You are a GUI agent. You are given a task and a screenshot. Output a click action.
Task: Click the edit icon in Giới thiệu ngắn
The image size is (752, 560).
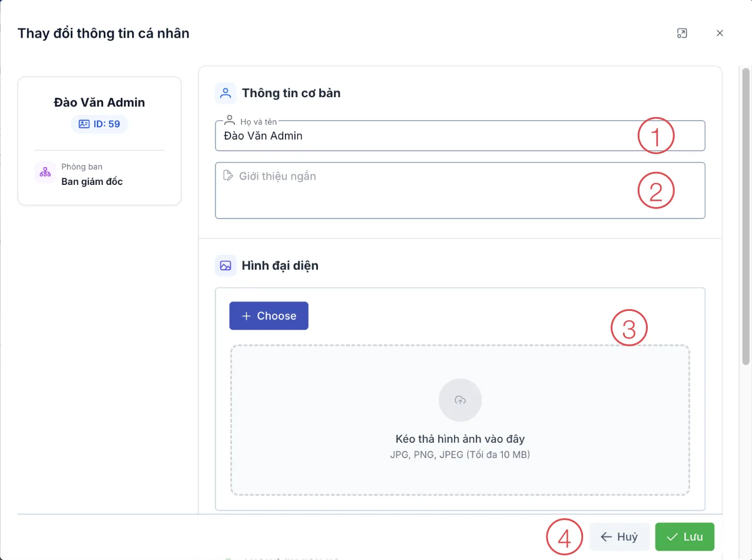pos(228,175)
